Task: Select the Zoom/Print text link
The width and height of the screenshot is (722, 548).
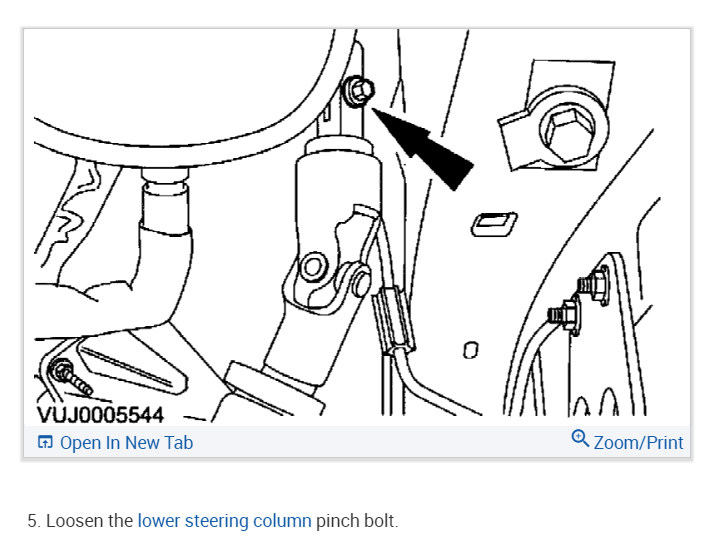Action: (x=638, y=443)
